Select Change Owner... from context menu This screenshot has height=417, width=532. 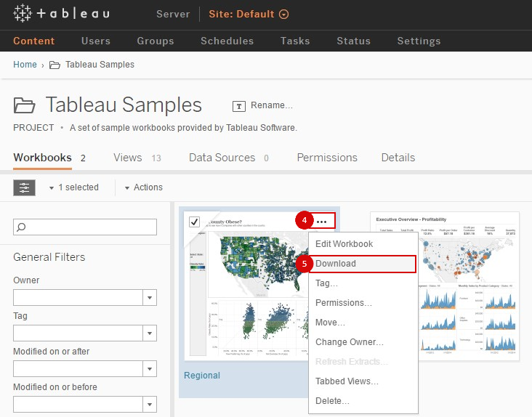pos(363,342)
